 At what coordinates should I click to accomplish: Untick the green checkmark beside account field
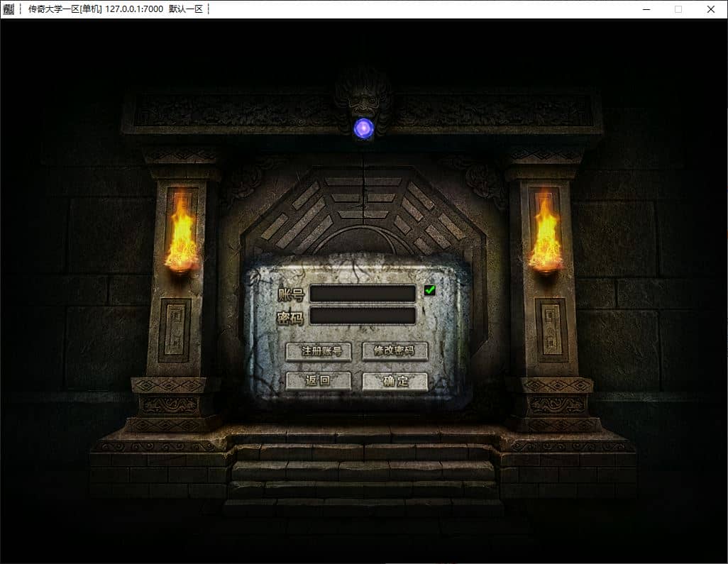(x=429, y=290)
